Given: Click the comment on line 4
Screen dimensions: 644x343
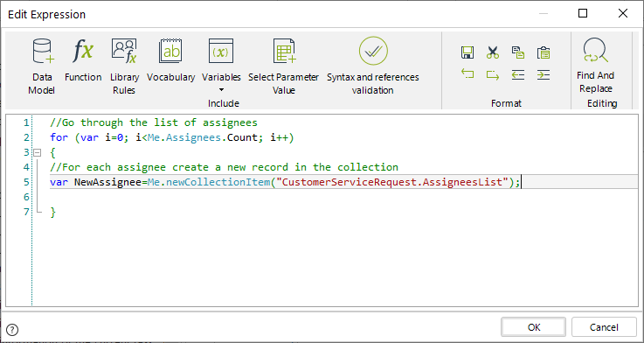Looking at the screenshot, I should coord(224,167).
